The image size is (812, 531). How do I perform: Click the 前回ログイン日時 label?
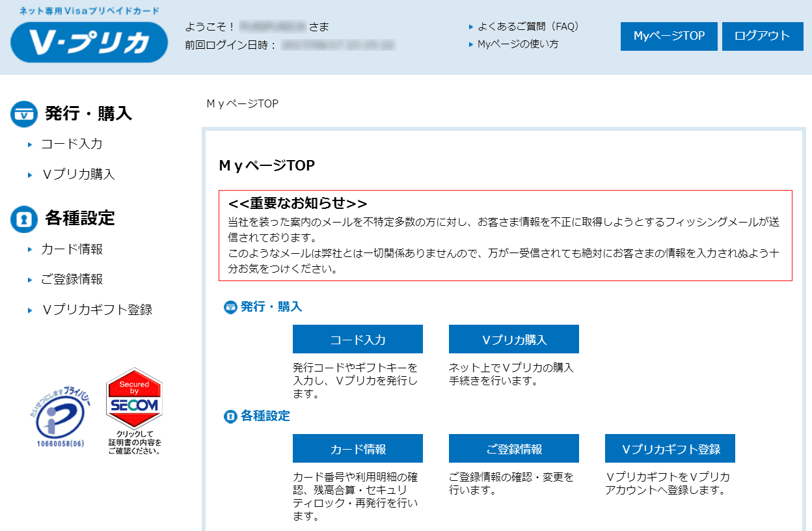(231, 45)
